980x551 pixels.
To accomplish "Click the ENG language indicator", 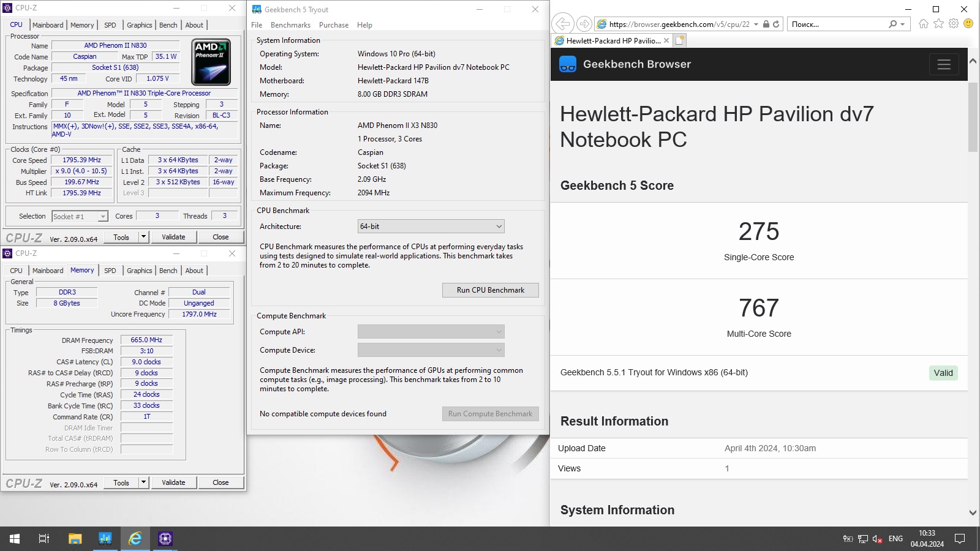I will tap(895, 539).
